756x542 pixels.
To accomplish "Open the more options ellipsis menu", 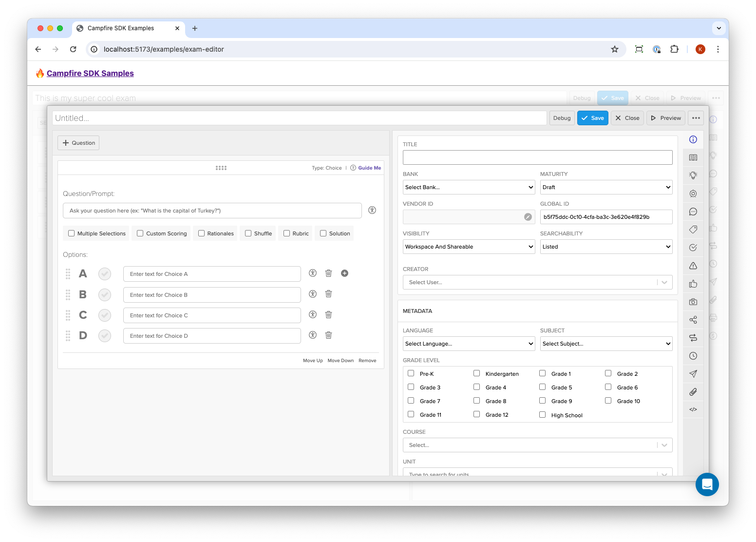I will point(696,118).
